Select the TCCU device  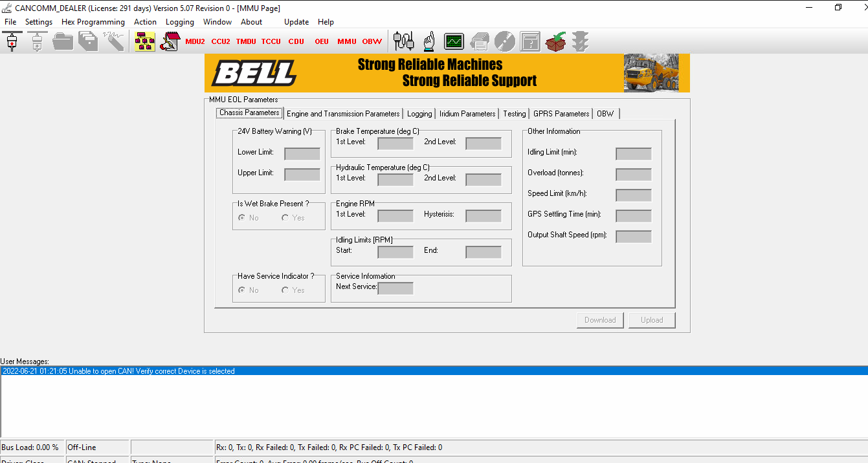click(x=271, y=41)
